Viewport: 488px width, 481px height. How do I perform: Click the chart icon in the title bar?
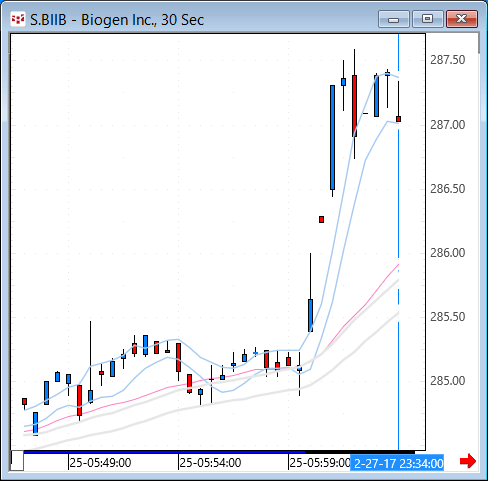point(18,19)
